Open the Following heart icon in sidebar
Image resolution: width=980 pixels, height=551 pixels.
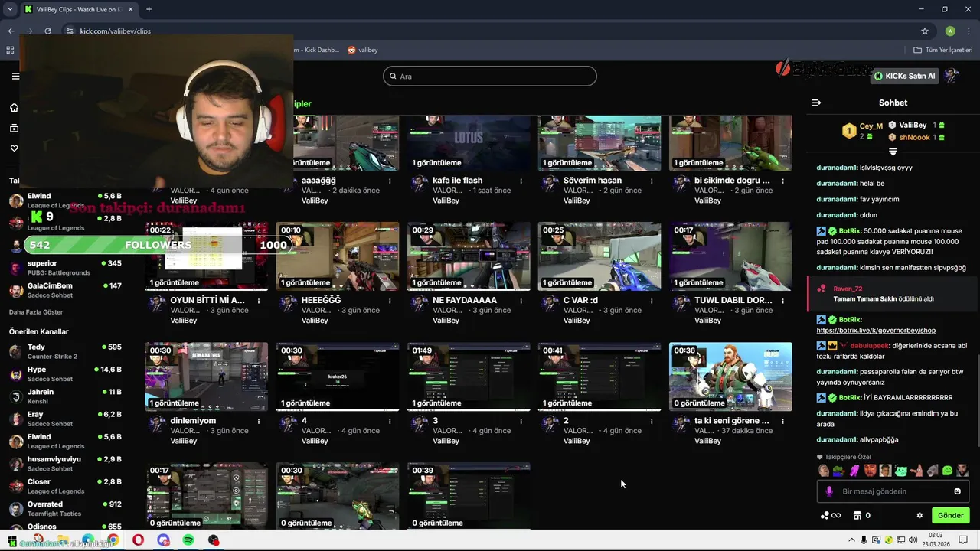coord(14,148)
